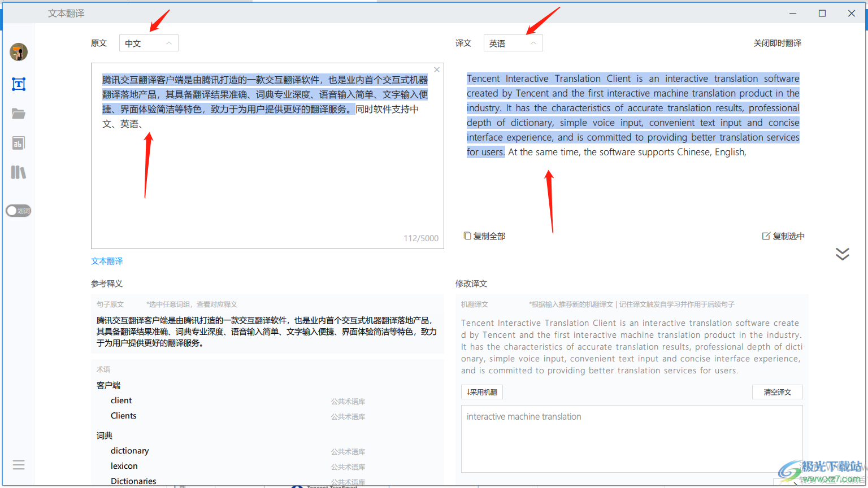Click the 'interactive machine translation' edit field

pos(632,438)
